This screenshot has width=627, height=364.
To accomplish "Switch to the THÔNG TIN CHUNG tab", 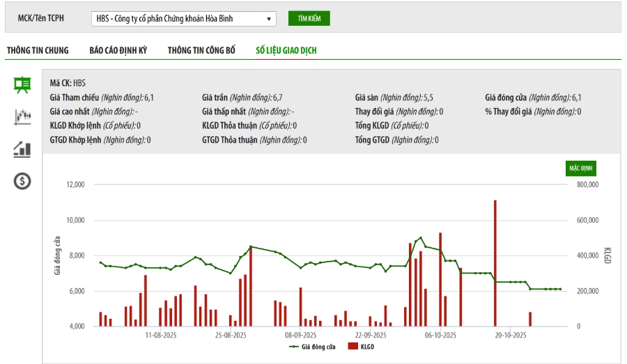I will pyautogui.click(x=38, y=50).
